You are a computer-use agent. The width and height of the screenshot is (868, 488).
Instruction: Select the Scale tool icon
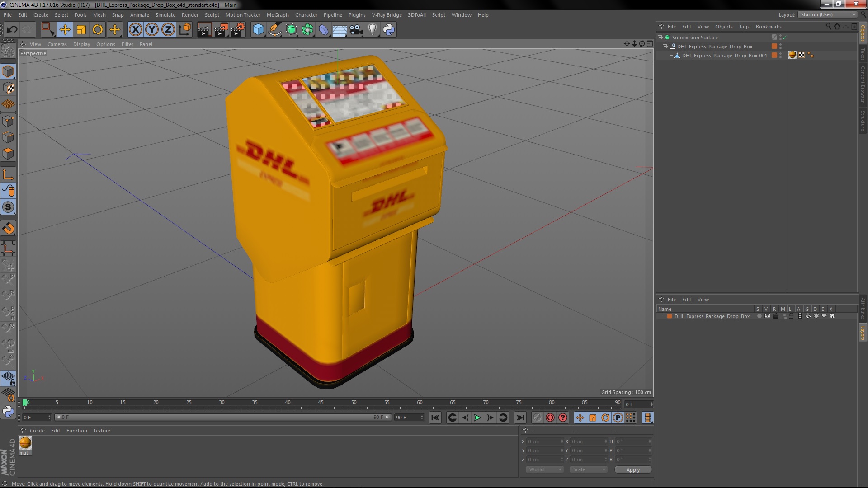point(81,30)
